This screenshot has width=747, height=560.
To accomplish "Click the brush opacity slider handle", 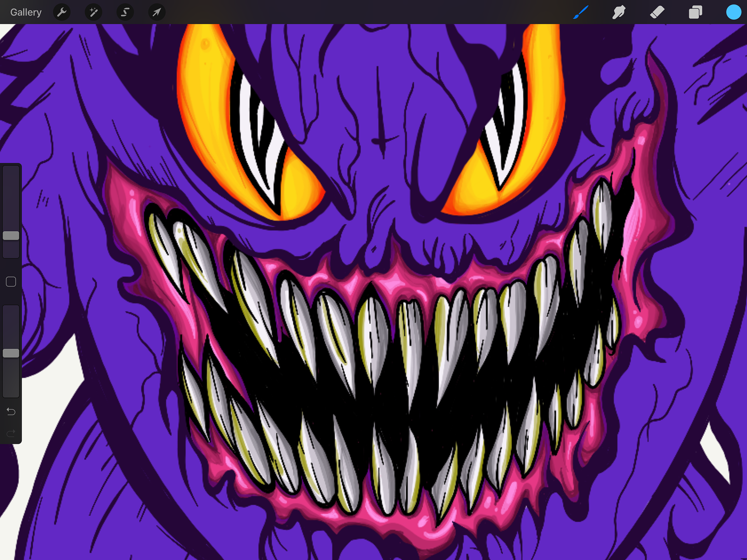I will (x=11, y=353).
